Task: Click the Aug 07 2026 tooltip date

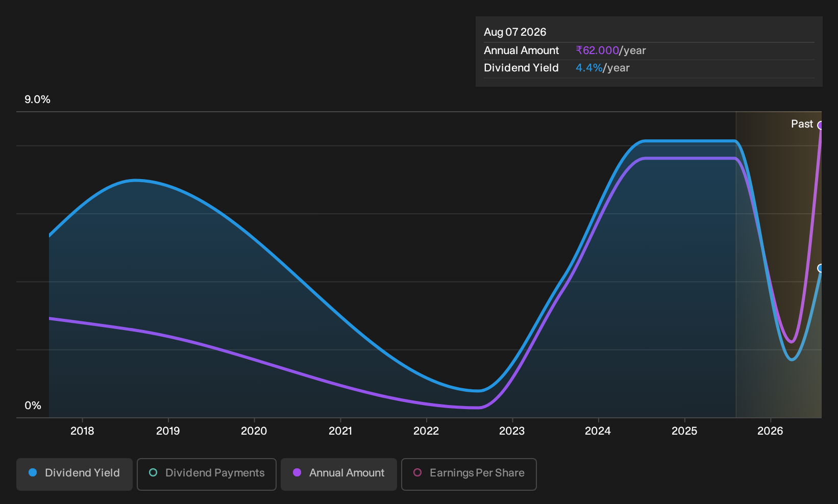Action: tap(515, 32)
